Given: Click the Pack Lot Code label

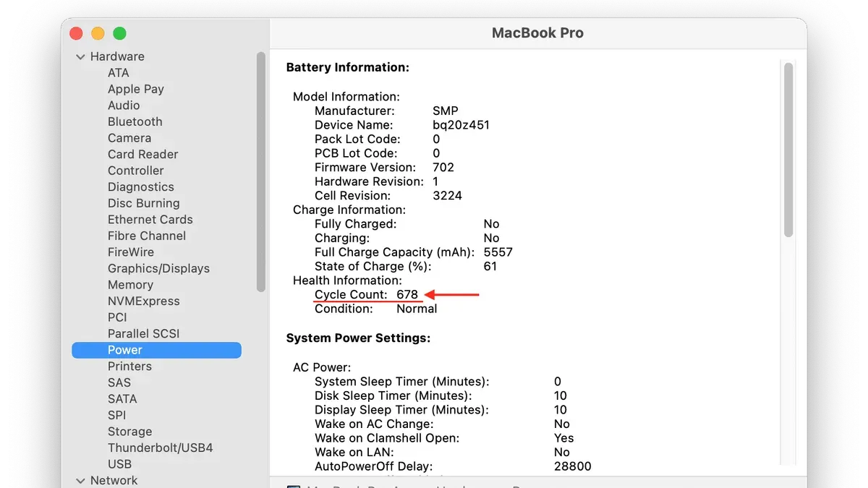Looking at the screenshot, I should click(357, 139).
